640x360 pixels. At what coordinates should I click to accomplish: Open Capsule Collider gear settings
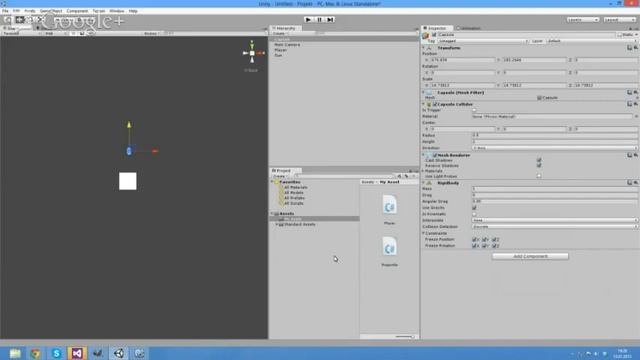(x=635, y=104)
